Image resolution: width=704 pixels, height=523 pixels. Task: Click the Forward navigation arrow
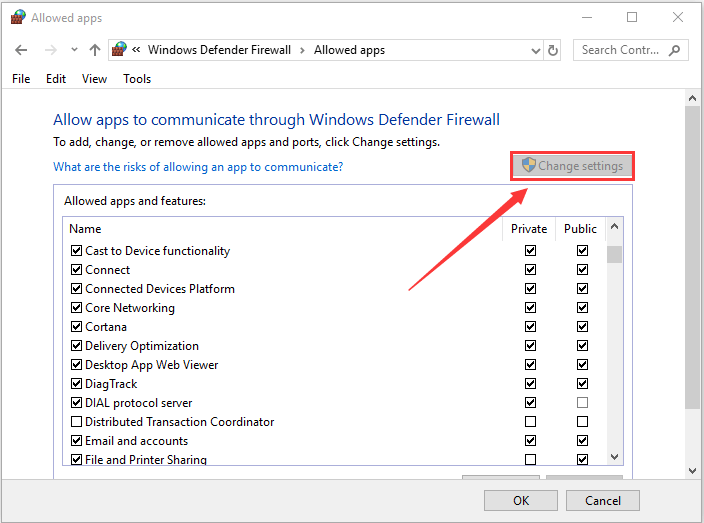coord(51,50)
